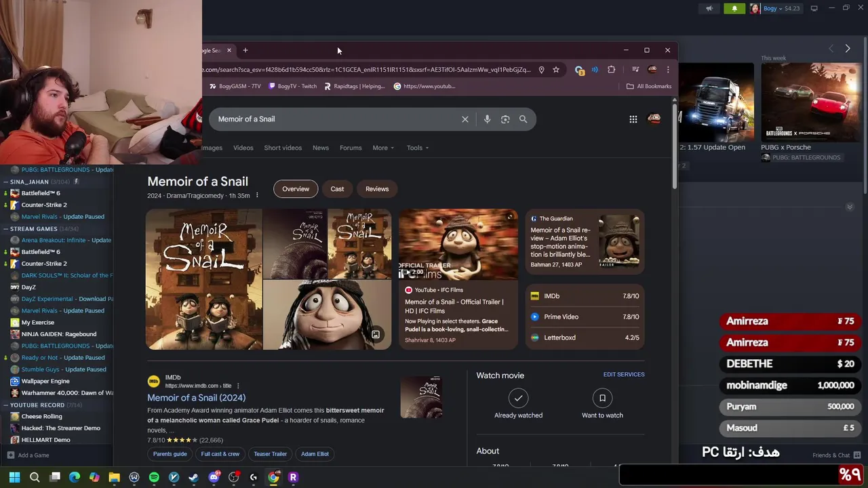Screen dimensions: 868x488
Task: Mark movie as Already watched
Action: [x=518, y=403]
